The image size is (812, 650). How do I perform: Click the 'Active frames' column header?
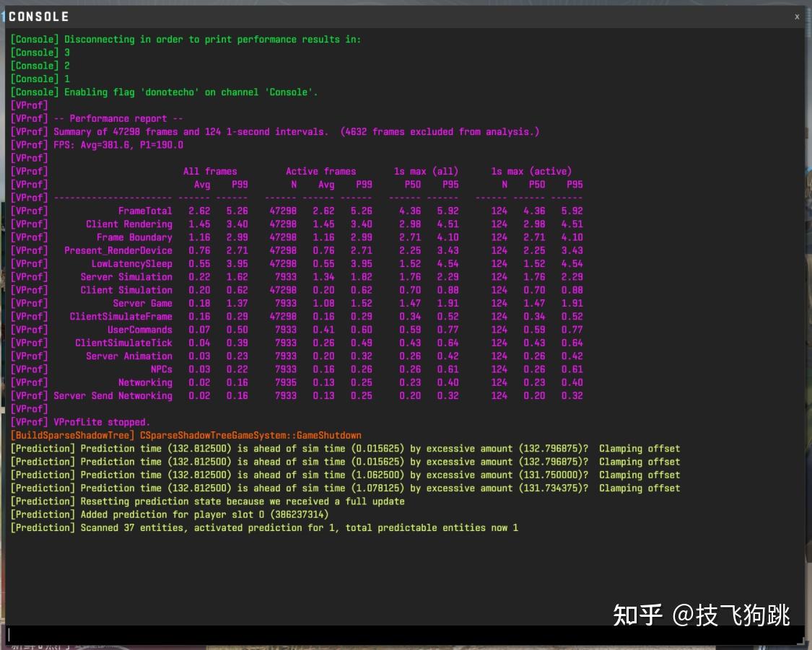tap(320, 171)
